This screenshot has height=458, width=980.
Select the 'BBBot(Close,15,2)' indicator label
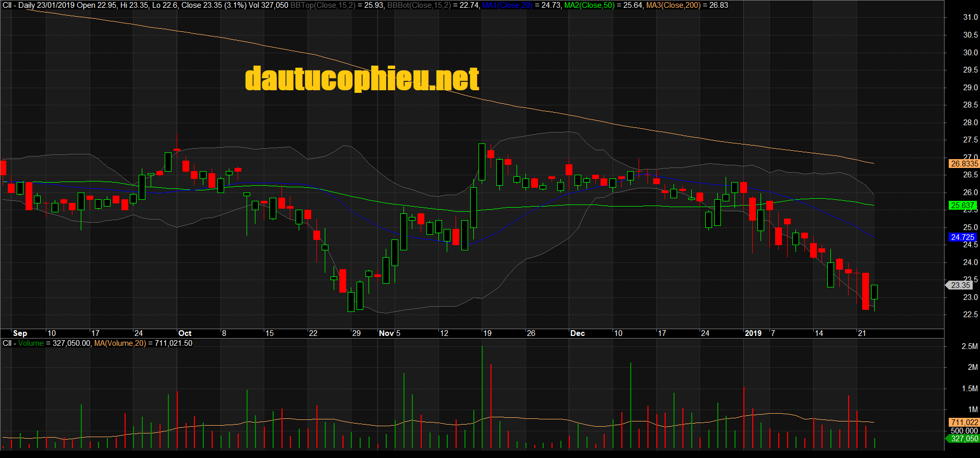pyautogui.click(x=420, y=5)
